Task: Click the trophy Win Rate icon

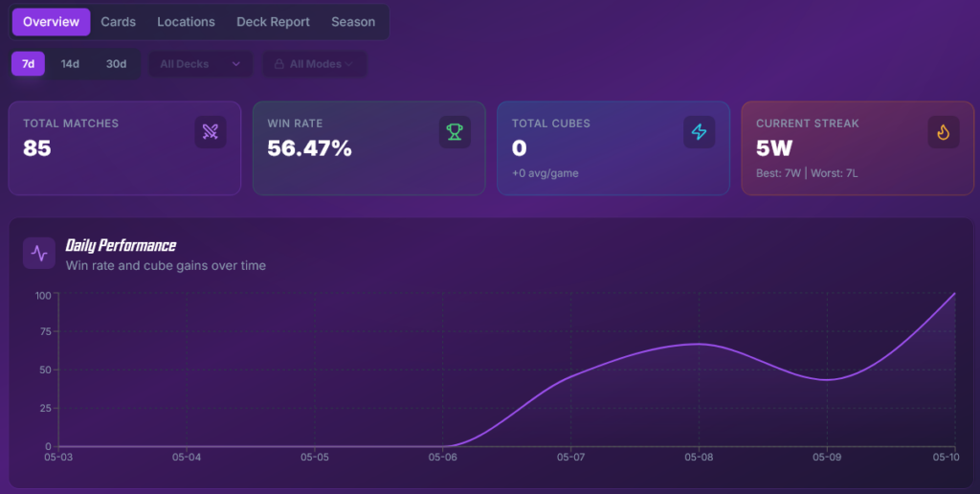Action: tap(455, 132)
